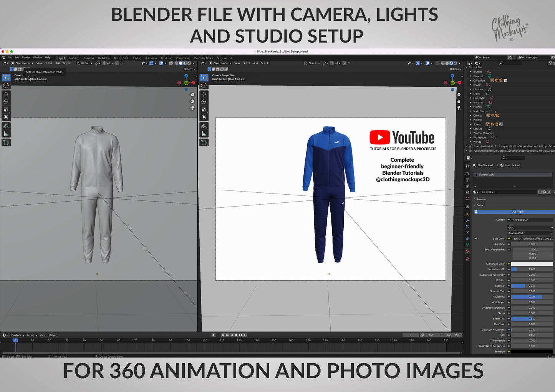Select the Move tool in left viewport
This screenshot has width=555, height=392.
coord(6,94)
